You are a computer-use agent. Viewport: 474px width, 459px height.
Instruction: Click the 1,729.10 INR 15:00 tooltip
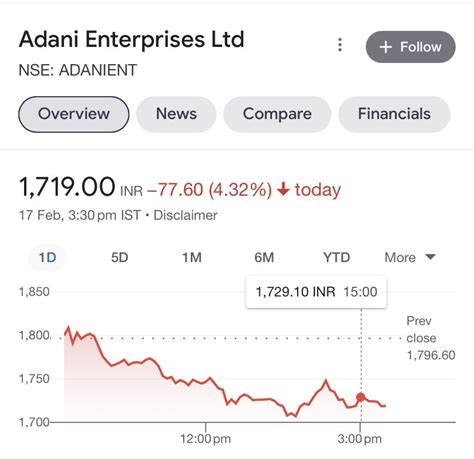coord(316,292)
